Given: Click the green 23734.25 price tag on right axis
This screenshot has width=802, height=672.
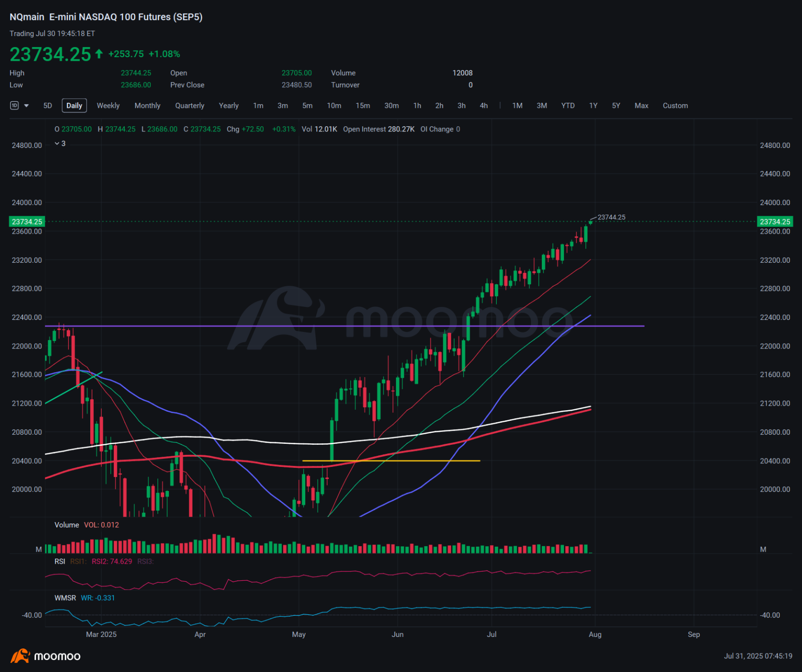Looking at the screenshot, I should [774, 222].
